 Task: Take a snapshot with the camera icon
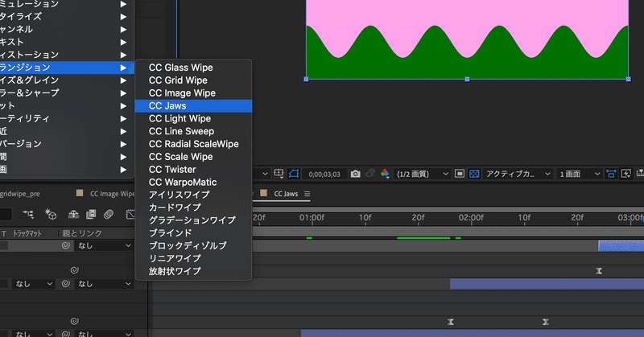[355, 174]
